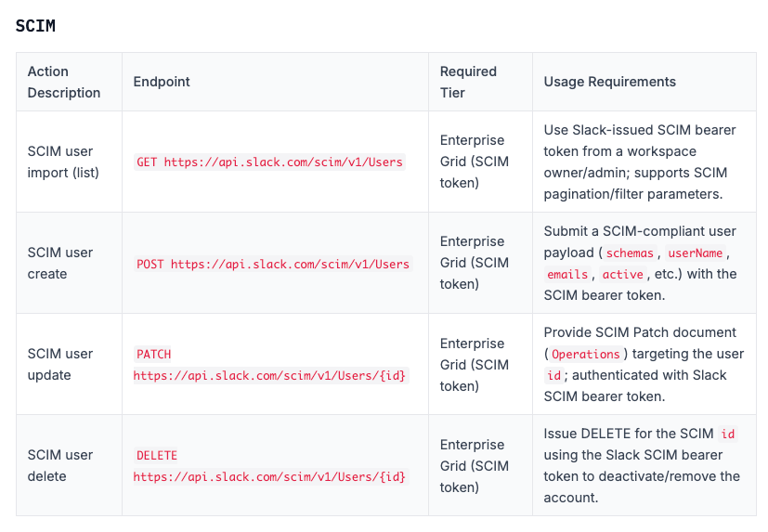
Task: Click the userName inline code tag
Action: (695, 253)
